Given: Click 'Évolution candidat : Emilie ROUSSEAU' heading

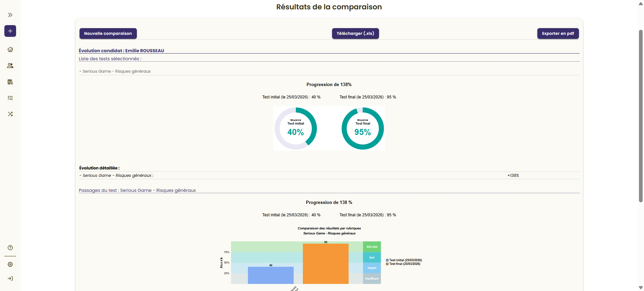Looking at the screenshot, I should [121, 51].
